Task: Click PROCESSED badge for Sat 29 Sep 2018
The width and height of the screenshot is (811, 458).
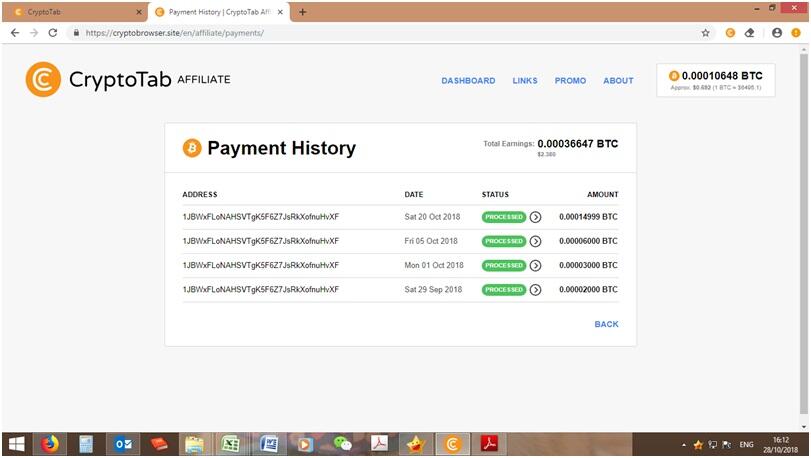Action: pyautogui.click(x=504, y=290)
